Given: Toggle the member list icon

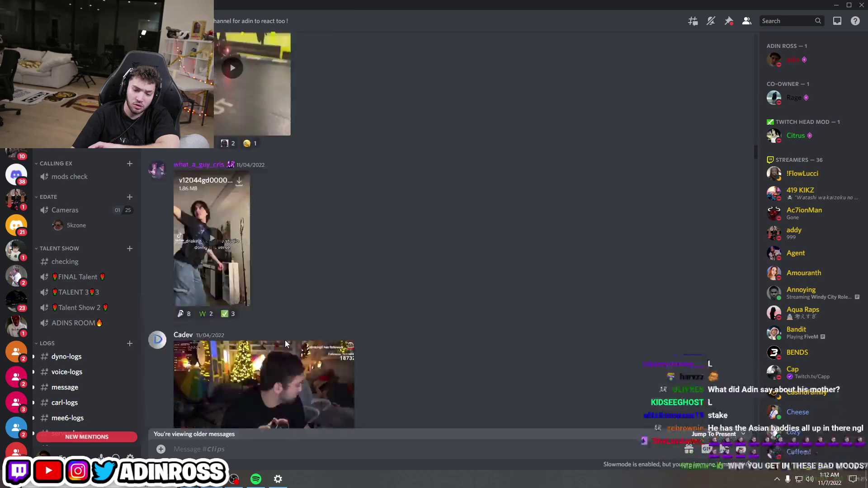Looking at the screenshot, I should (747, 21).
